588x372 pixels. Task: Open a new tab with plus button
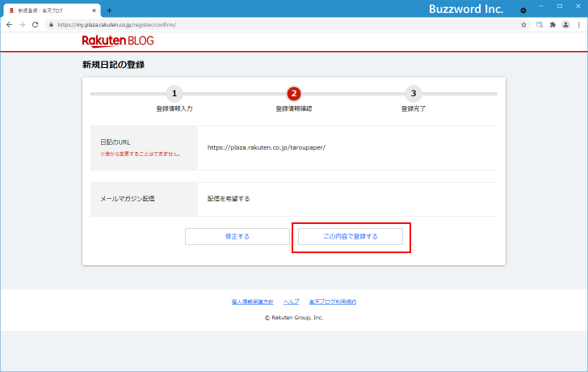point(109,11)
